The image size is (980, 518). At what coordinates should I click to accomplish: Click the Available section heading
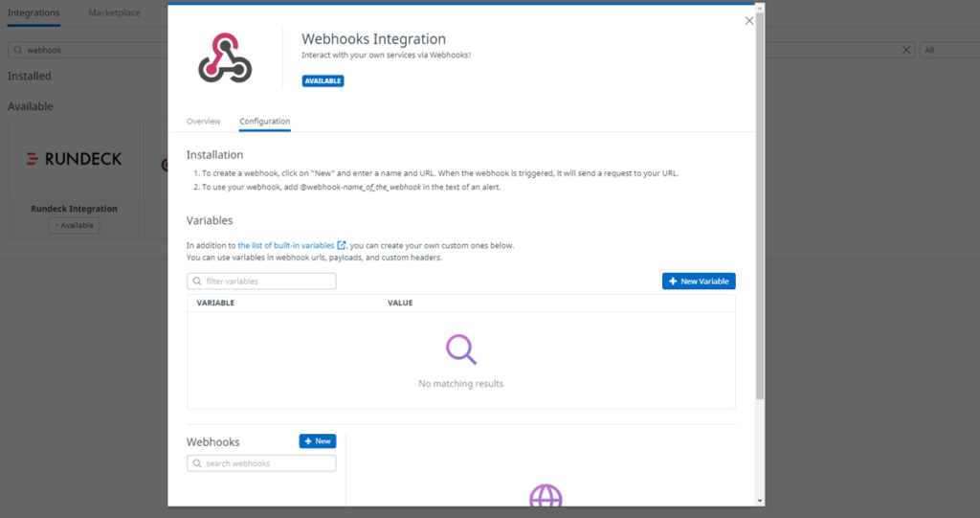30,106
